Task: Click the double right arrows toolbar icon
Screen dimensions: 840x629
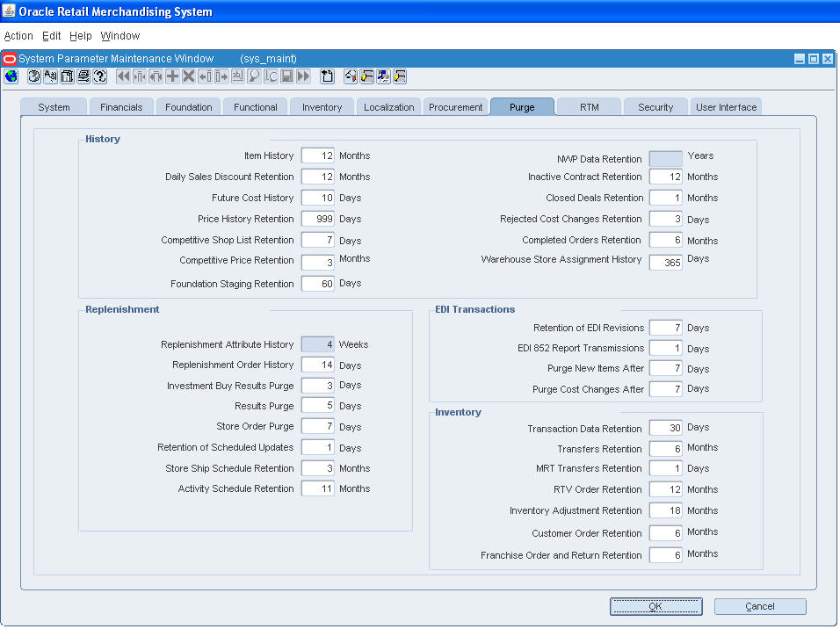Action: [304, 76]
